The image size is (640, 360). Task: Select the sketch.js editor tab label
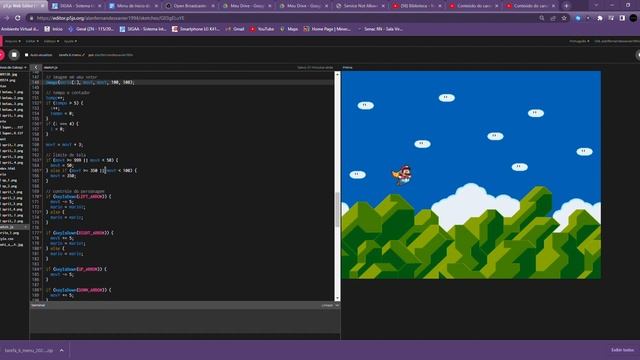51,67
